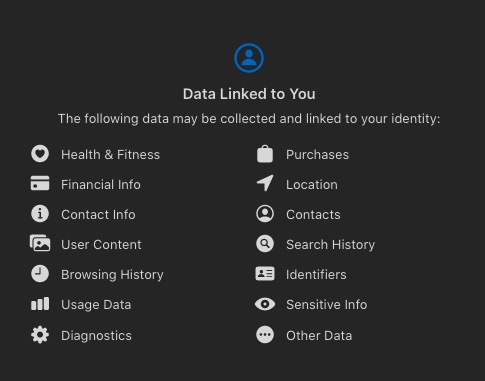Click the Sensitive Info eye icon

pos(265,304)
